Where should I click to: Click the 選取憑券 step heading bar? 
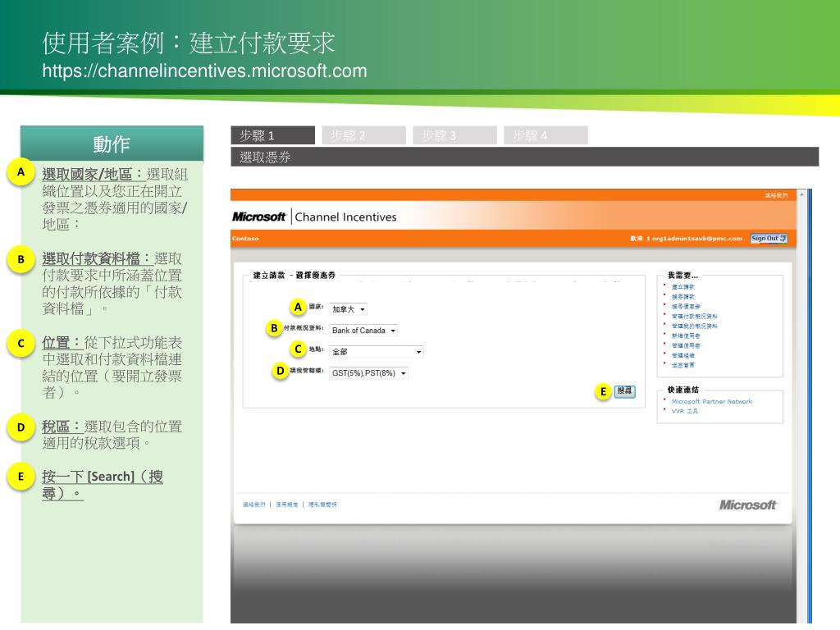click(524, 157)
